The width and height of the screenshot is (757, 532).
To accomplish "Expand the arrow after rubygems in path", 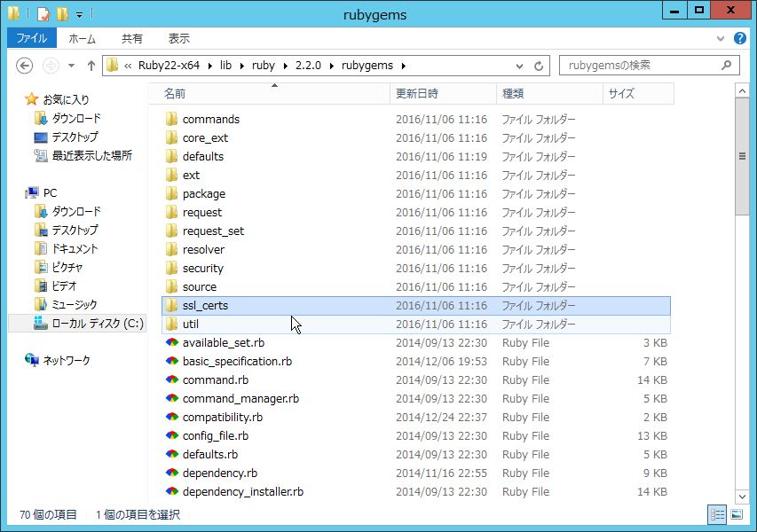I will tap(403, 66).
